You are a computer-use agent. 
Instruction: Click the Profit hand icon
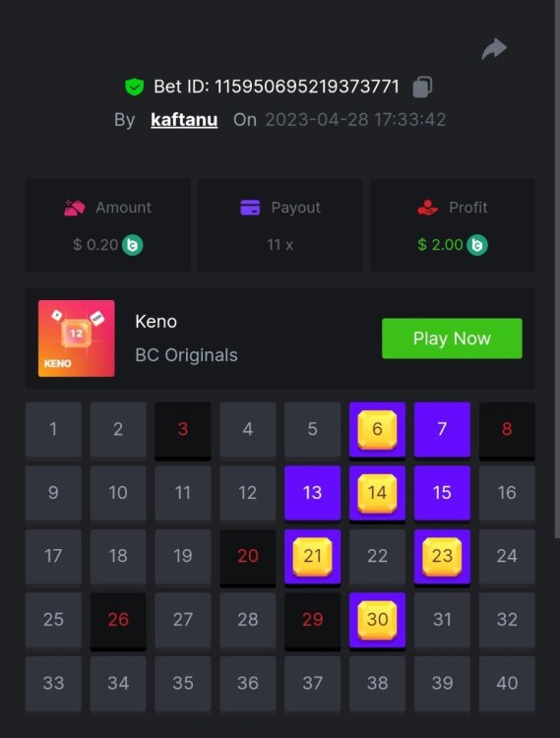click(x=427, y=208)
